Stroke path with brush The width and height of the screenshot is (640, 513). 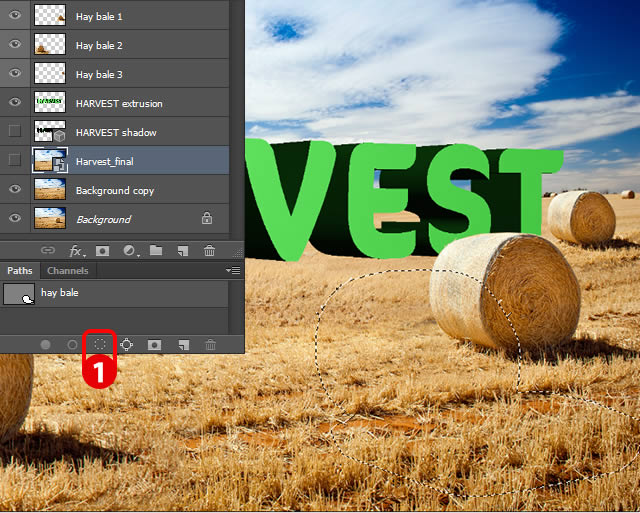click(x=72, y=345)
